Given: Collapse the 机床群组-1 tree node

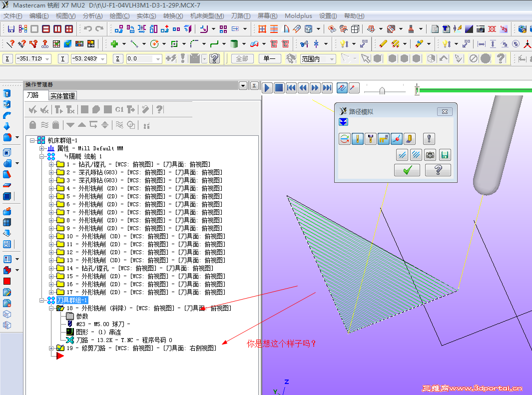Looking at the screenshot, I should click(32, 140).
